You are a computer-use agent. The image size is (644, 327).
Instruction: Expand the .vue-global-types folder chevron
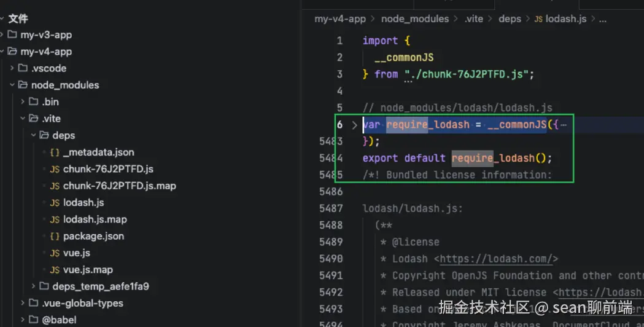coord(23,303)
